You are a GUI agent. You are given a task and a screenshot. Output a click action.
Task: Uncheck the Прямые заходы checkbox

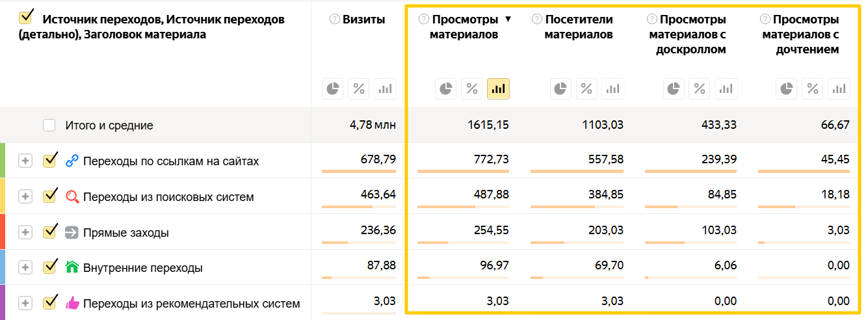coord(50,232)
